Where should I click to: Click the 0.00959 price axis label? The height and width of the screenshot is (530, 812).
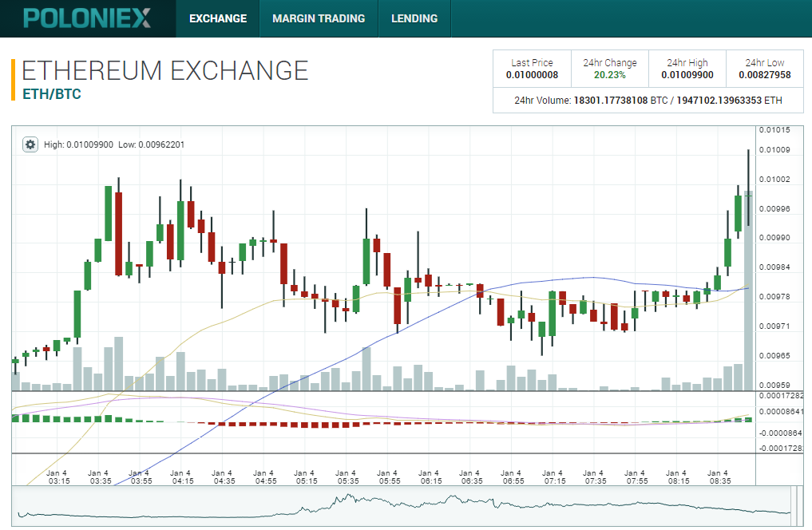click(774, 385)
